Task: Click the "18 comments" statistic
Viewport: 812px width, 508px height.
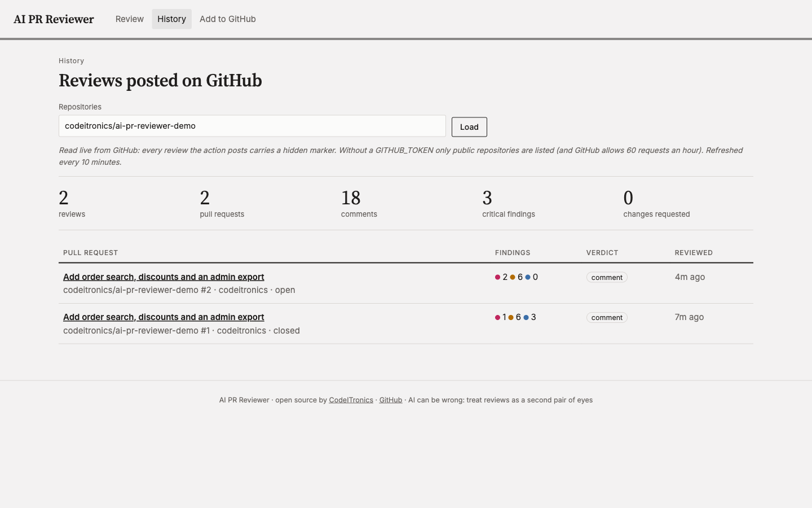Action: pyautogui.click(x=359, y=204)
